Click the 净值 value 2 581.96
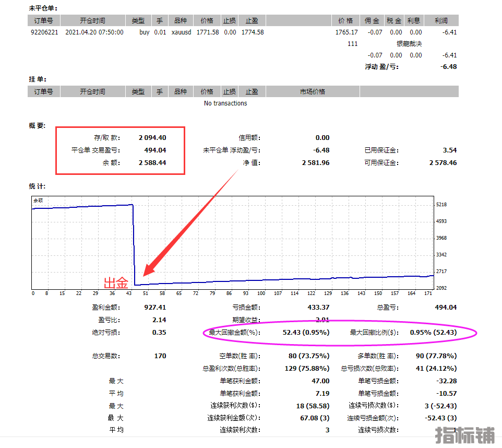This screenshot has width=502, height=448. click(315, 163)
